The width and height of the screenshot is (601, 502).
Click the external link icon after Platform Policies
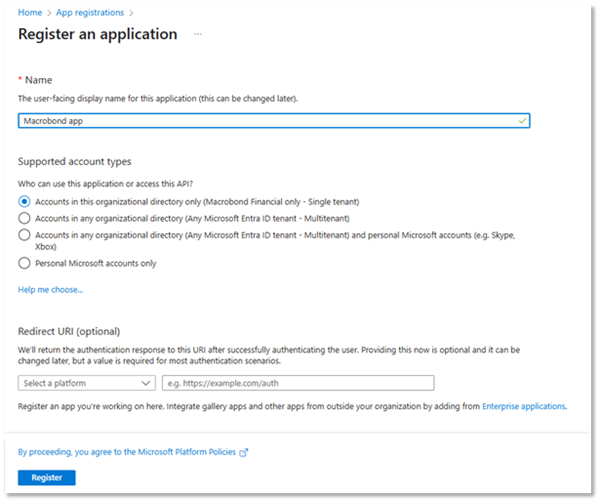tap(244, 453)
